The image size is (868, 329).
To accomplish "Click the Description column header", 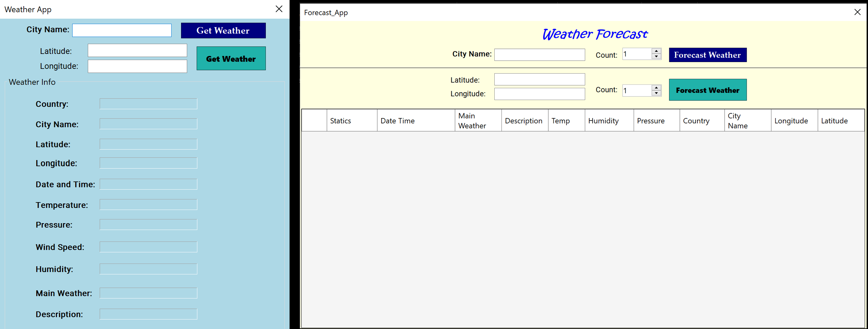I will click(525, 120).
